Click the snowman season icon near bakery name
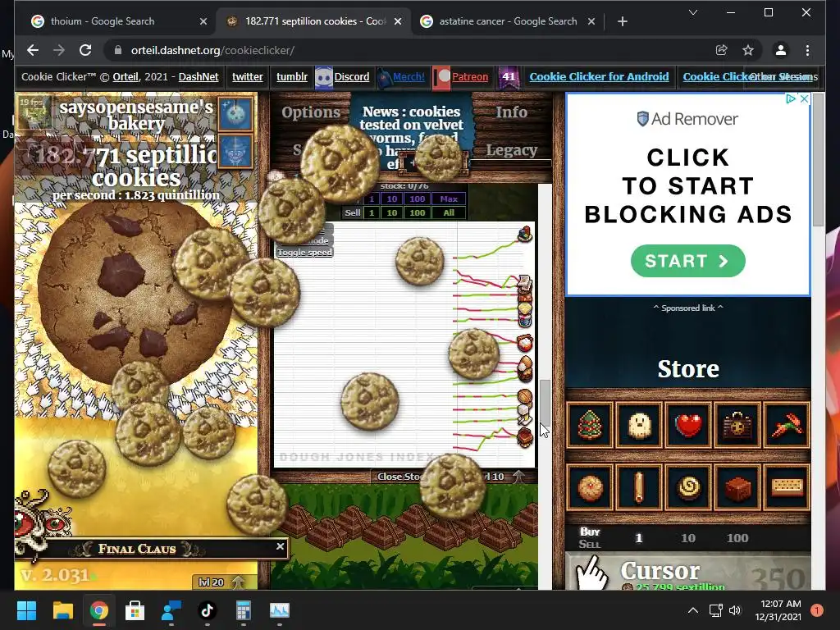The height and width of the screenshot is (630, 840). pos(235,113)
